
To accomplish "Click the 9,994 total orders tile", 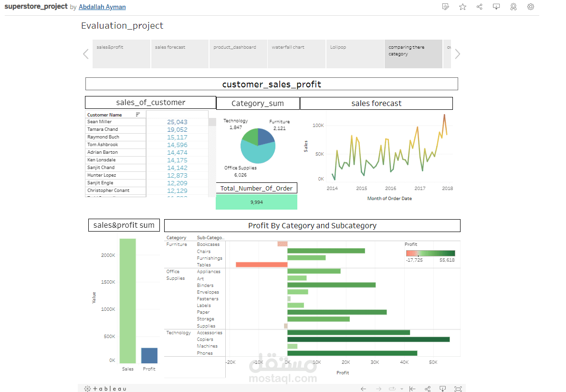I will coord(257,202).
